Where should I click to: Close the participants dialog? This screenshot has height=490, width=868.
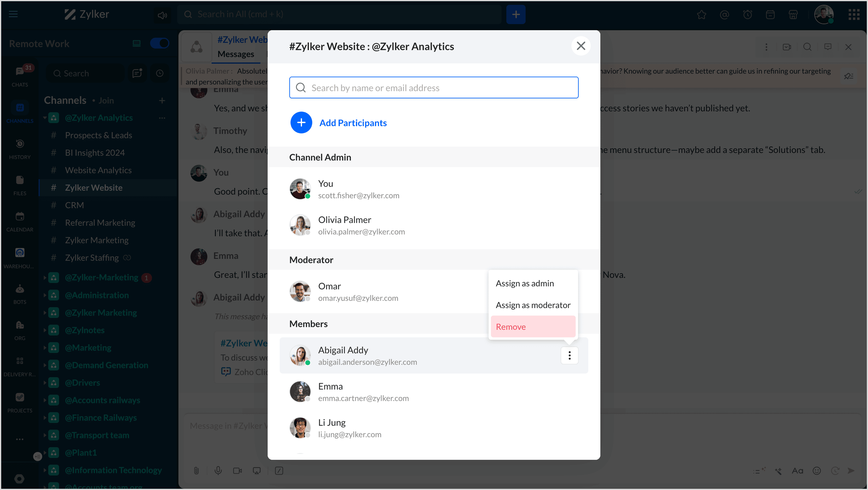point(580,46)
